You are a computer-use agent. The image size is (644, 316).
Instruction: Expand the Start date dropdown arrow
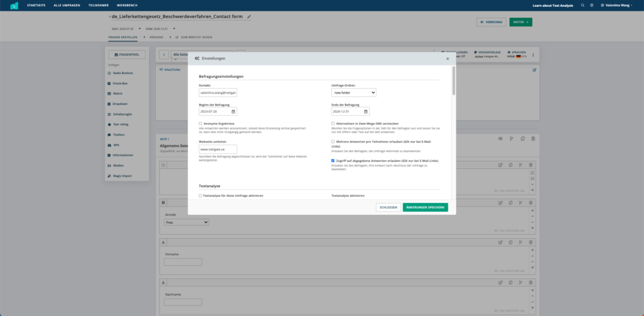tap(140, 29)
